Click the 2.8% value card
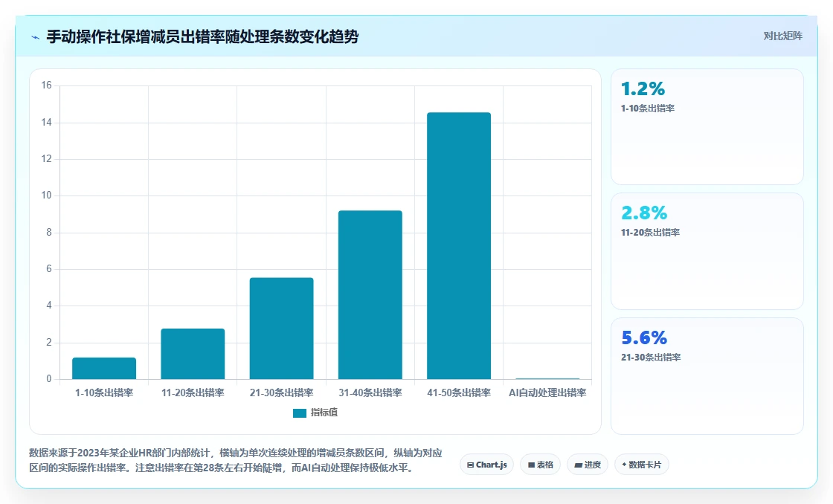This screenshot has height=504, width=833. (707, 251)
